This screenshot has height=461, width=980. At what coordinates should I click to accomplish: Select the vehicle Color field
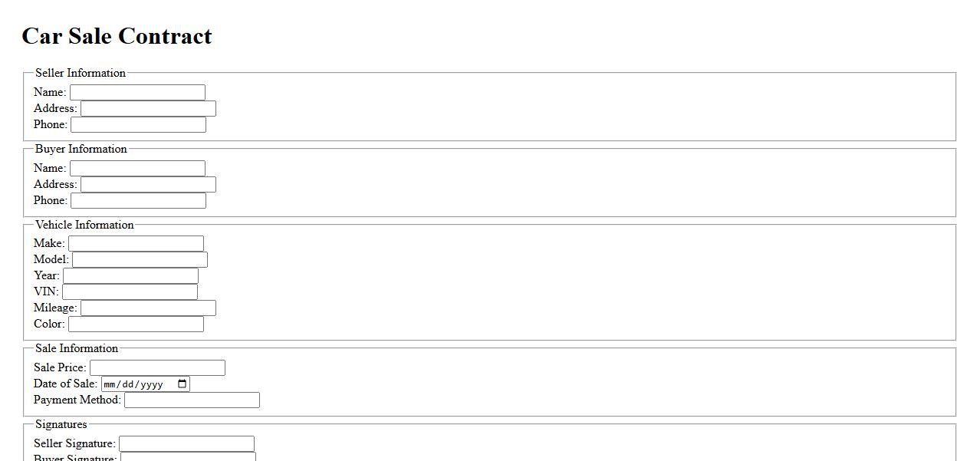(x=136, y=324)
